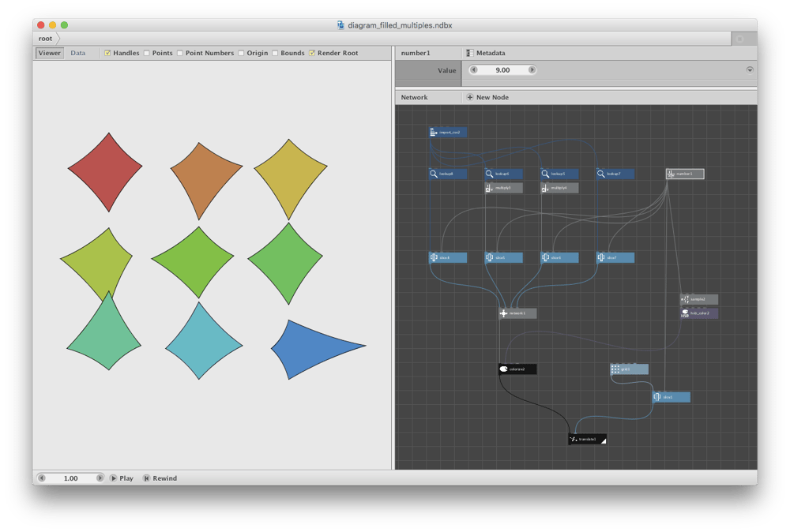This screenshot has width=790, height=532.
Task: Uncheck the Render Root checkbox
Action: pos(312,53)
